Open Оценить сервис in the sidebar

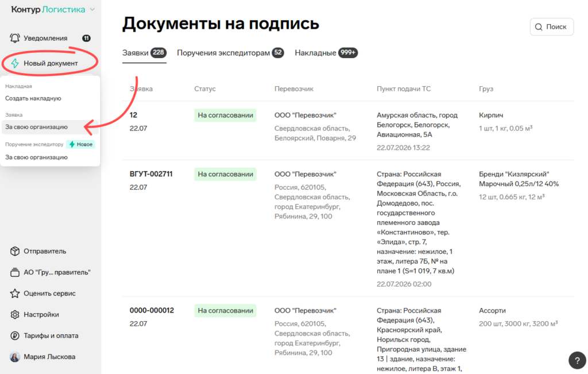click(49, 294)
